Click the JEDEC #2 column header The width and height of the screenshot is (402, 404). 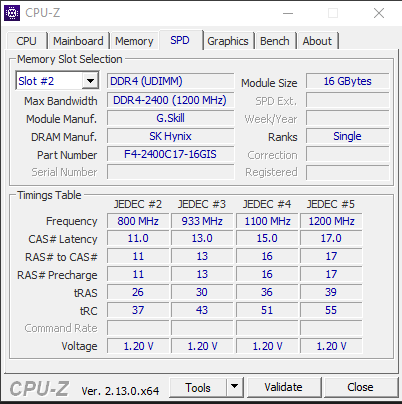(138, 204)
